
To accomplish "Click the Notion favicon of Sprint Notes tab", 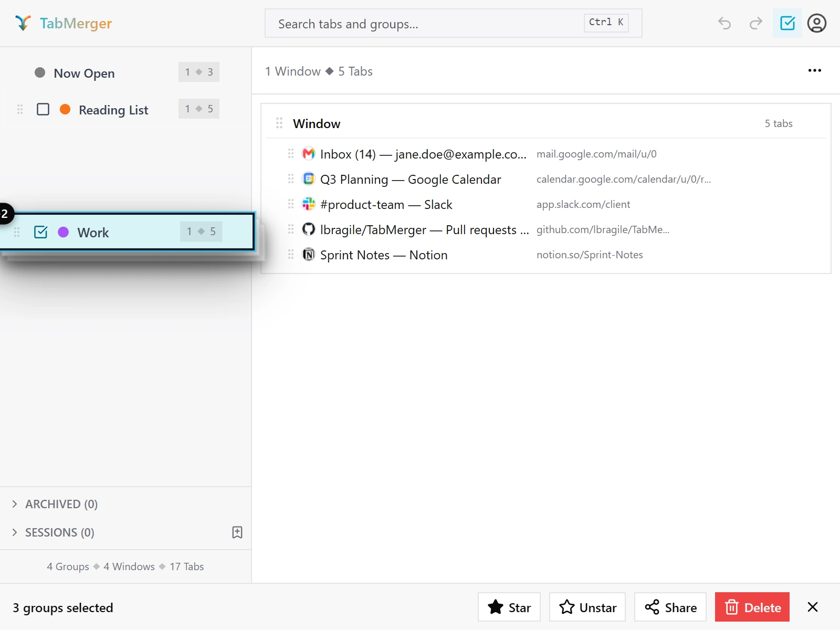I will (309, 255).
